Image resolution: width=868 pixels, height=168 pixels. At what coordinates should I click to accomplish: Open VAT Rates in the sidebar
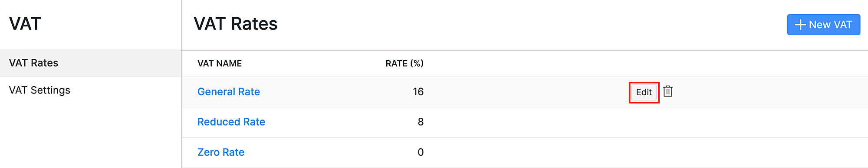[x=90, y=63]
